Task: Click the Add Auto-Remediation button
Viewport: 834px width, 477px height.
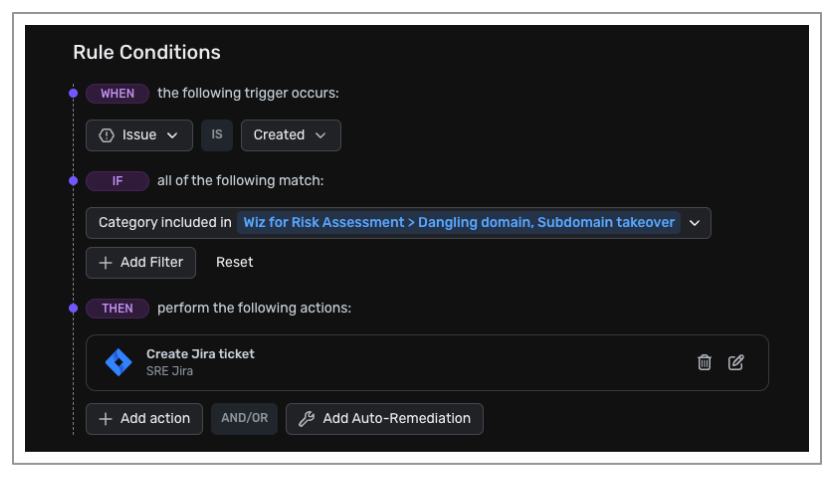Action: click(x=385, y=419)
